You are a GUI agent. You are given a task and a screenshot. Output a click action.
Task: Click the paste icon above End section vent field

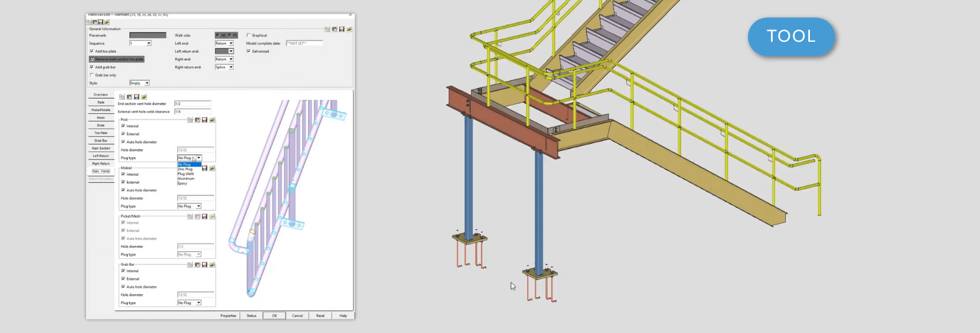point(129,97)
